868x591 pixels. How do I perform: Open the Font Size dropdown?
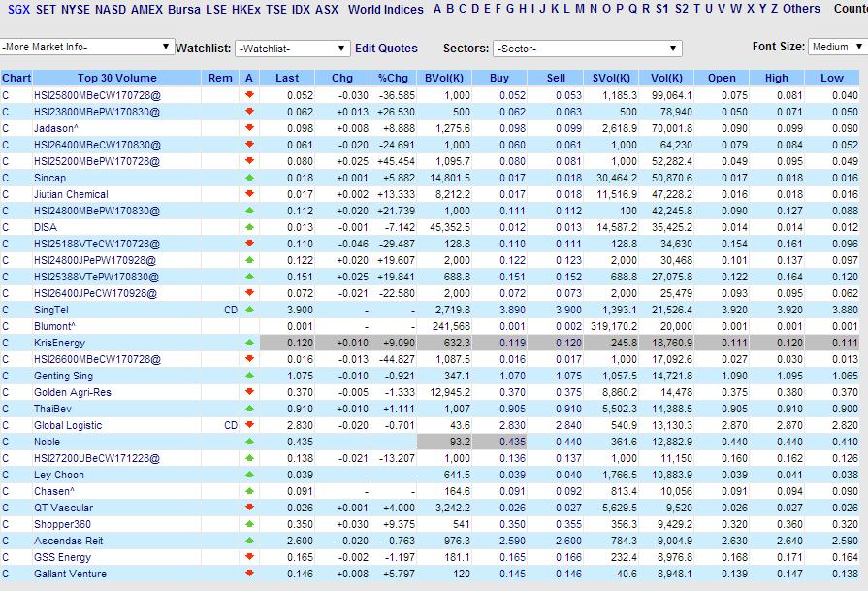tap(838, 48)
